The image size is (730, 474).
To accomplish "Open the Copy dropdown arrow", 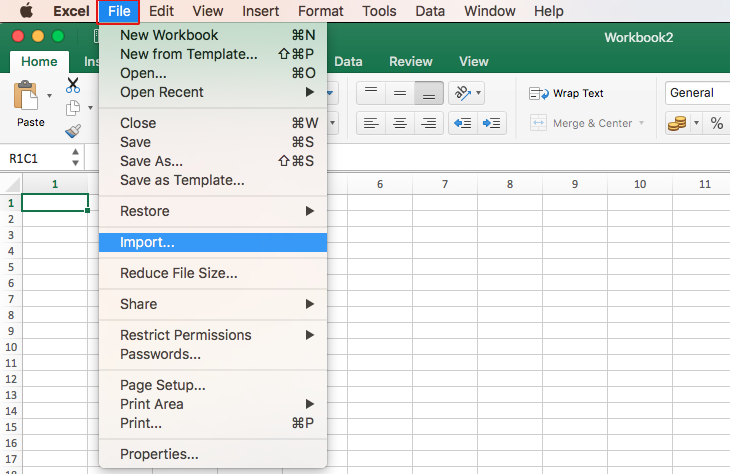I will 90,108.
